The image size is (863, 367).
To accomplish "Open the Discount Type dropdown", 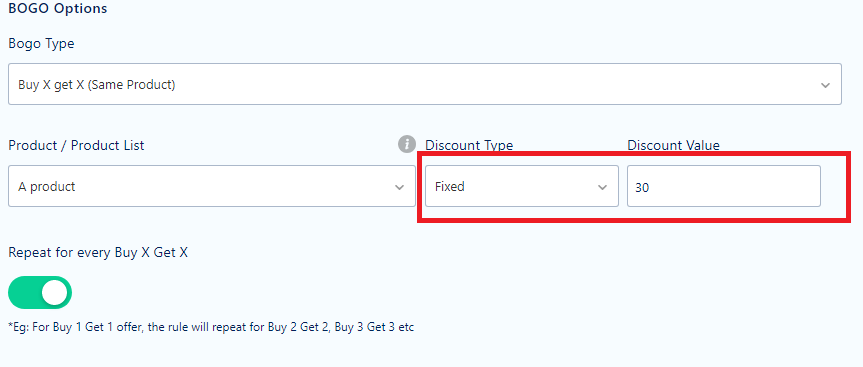I will pos(522,186).
